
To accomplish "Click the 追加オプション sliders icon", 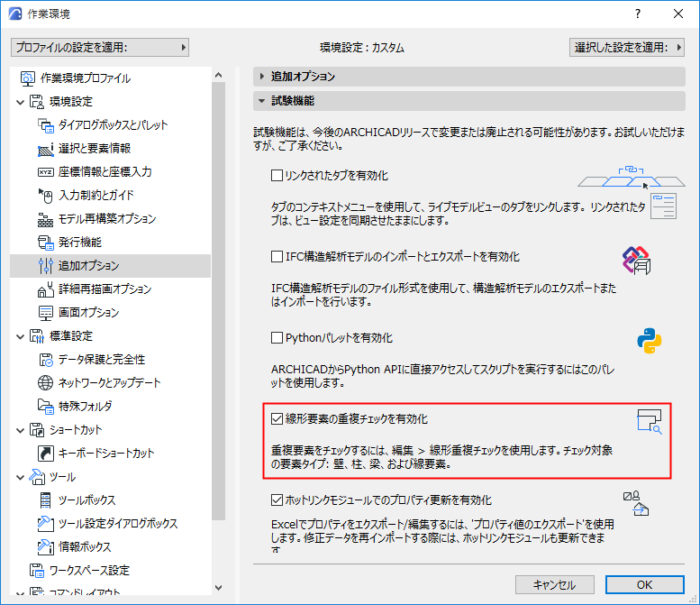I will click(46, 266).
